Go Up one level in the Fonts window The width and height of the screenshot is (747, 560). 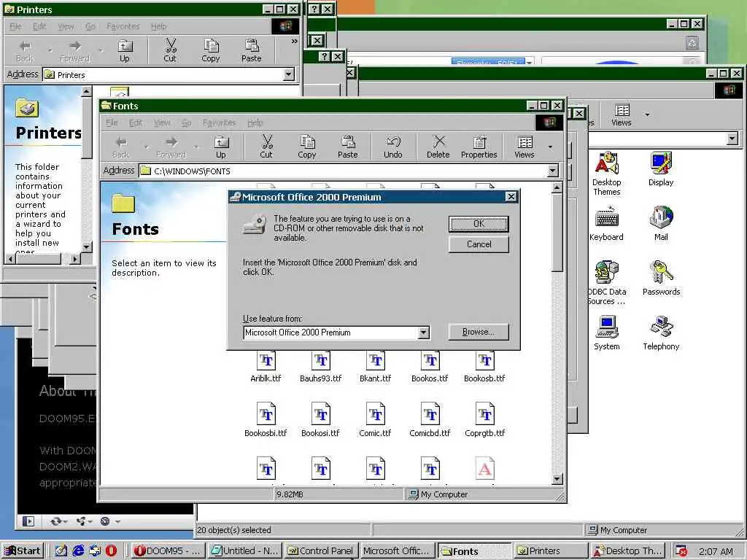(x=220, y=146)
